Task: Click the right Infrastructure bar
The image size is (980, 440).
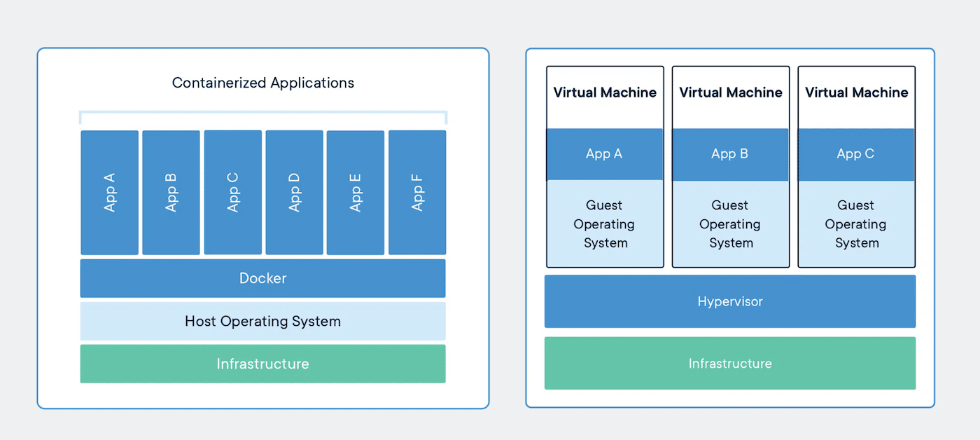Action: tap(730, 363)
